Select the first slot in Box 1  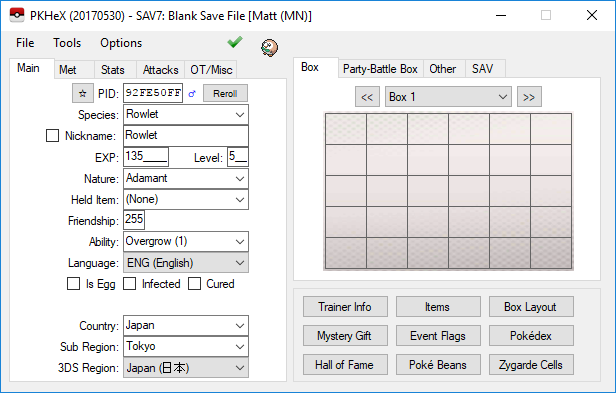coord(346,129)
